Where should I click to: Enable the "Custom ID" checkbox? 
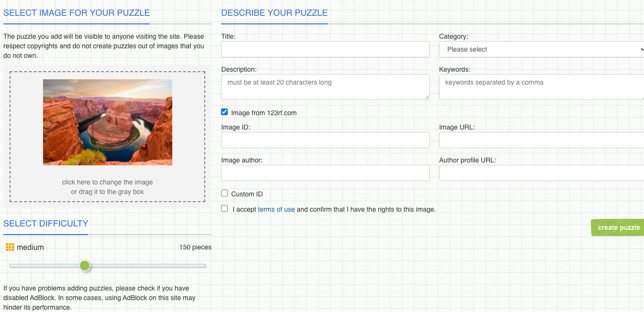[x=224, y=193]
